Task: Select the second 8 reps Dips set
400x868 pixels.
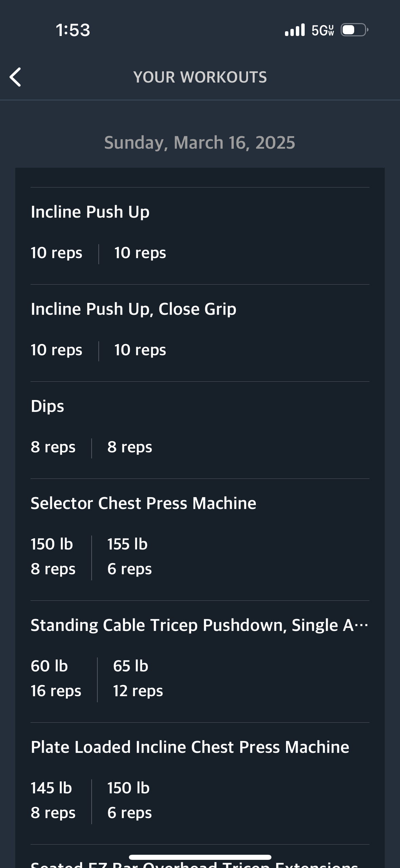Action: (x=130, y=447)
